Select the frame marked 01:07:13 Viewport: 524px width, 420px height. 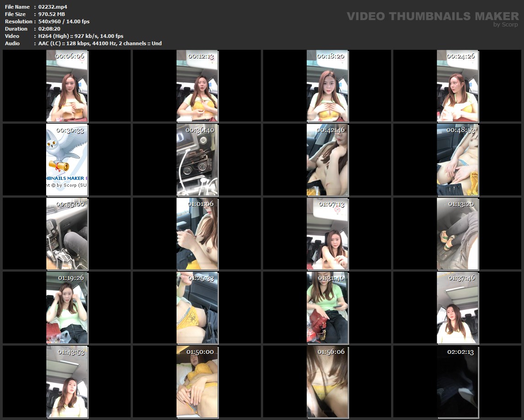tap(327, 234)
